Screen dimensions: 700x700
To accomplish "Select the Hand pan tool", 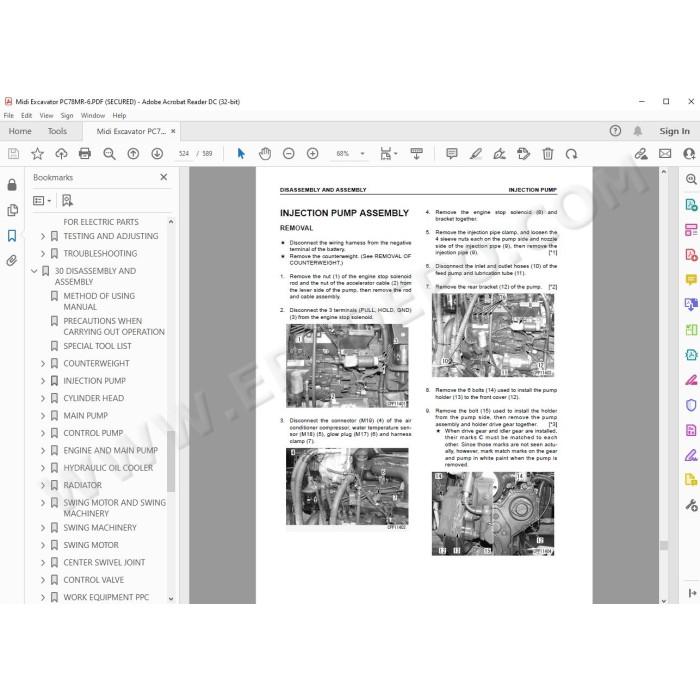I will click(265, 154).
